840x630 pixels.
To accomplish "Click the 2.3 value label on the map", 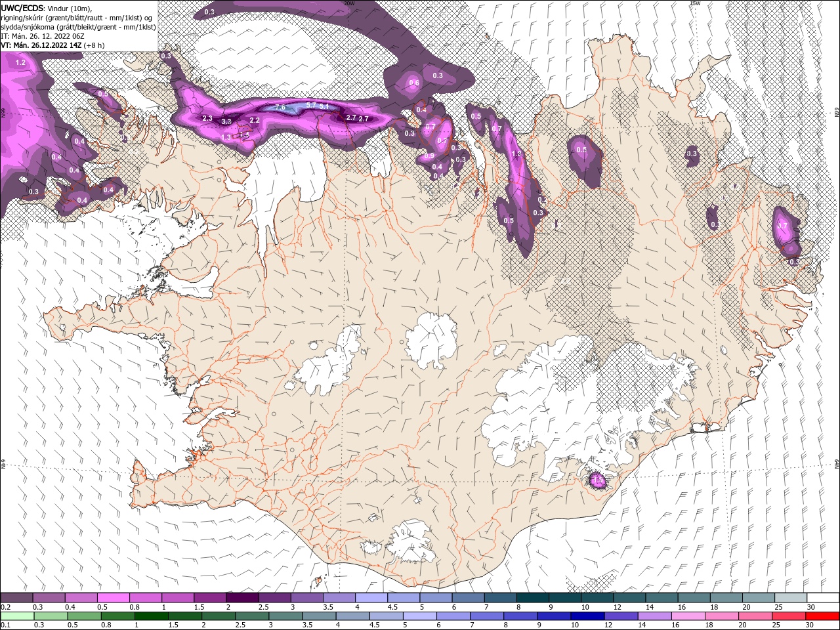I will click(207, 118).
